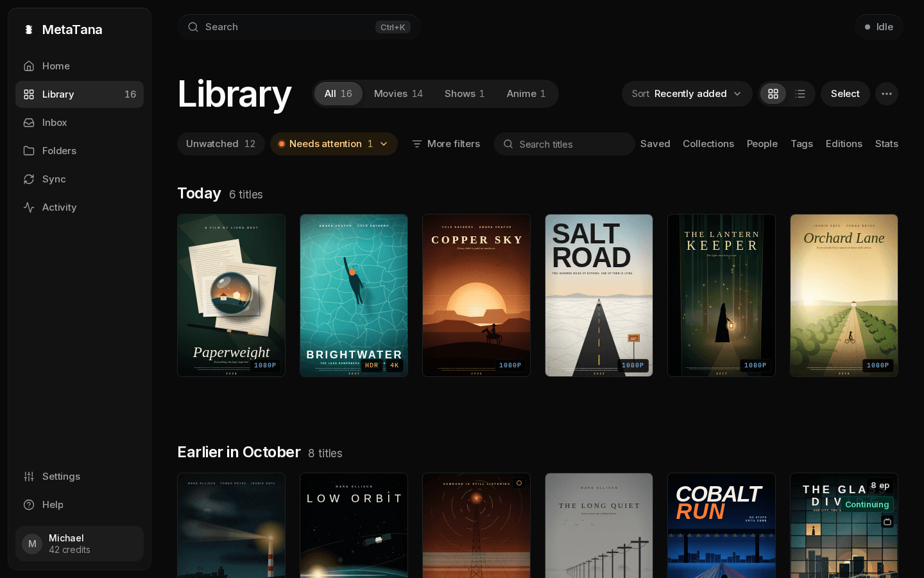Open the Orchard Lane poster

coord(844,295)
